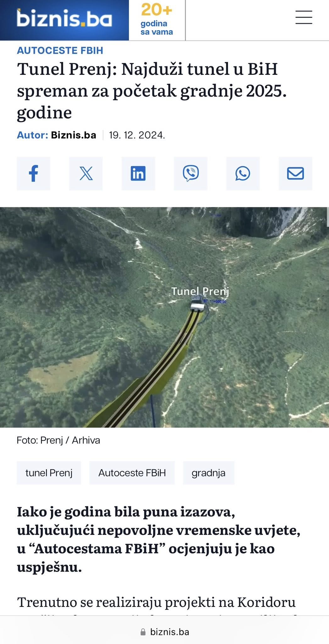Tap the Foto: Prenj / Arhiva caption
329x644 pixels.
coord(59,440)
